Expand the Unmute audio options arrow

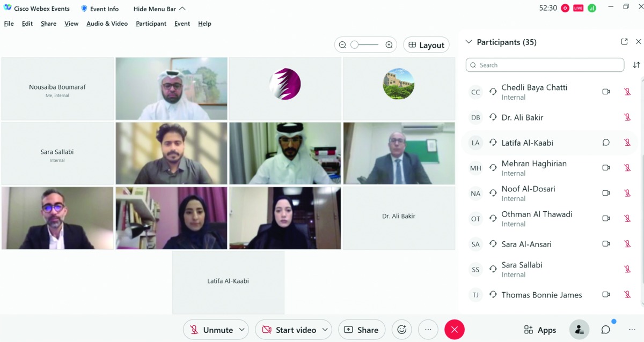[242, 330]
